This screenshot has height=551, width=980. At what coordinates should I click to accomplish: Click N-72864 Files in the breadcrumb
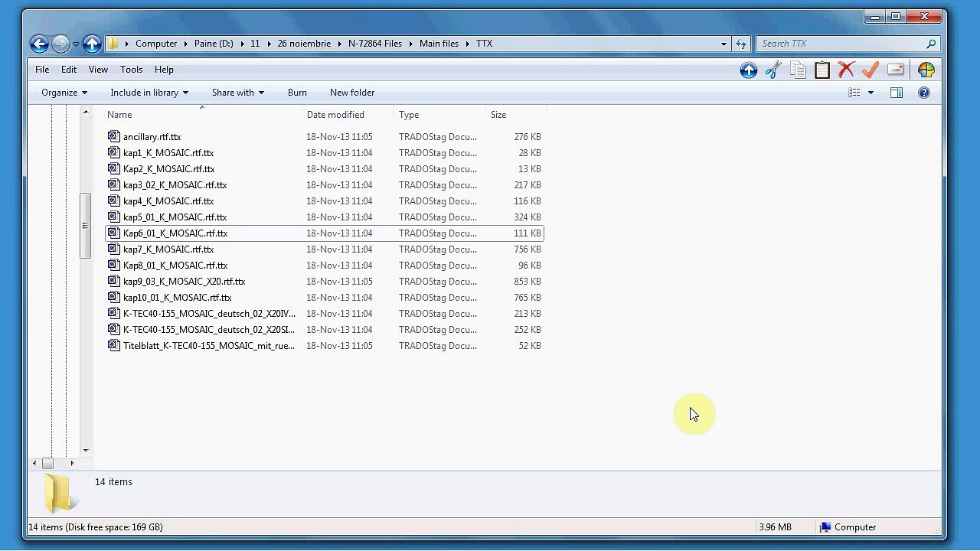point(375,44)
